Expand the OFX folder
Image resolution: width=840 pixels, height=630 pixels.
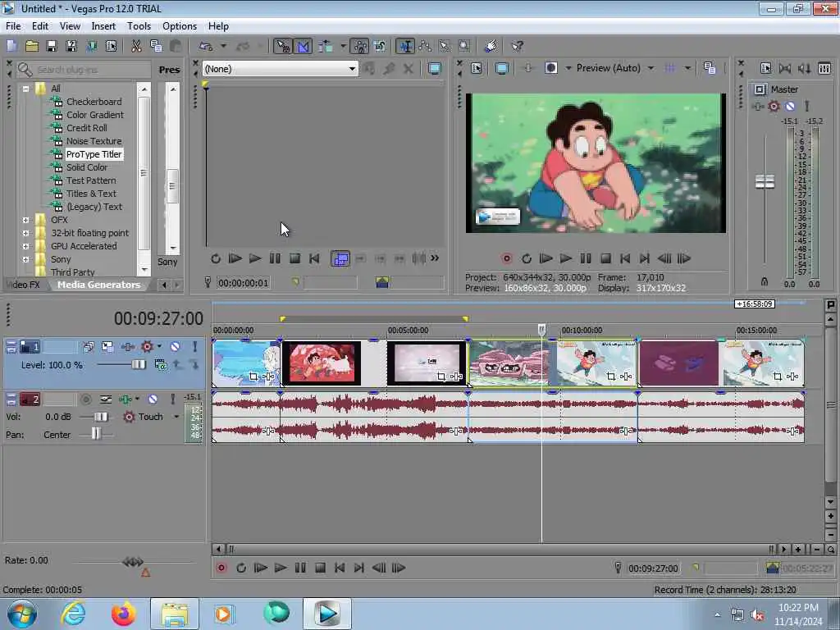pos(25,220)
